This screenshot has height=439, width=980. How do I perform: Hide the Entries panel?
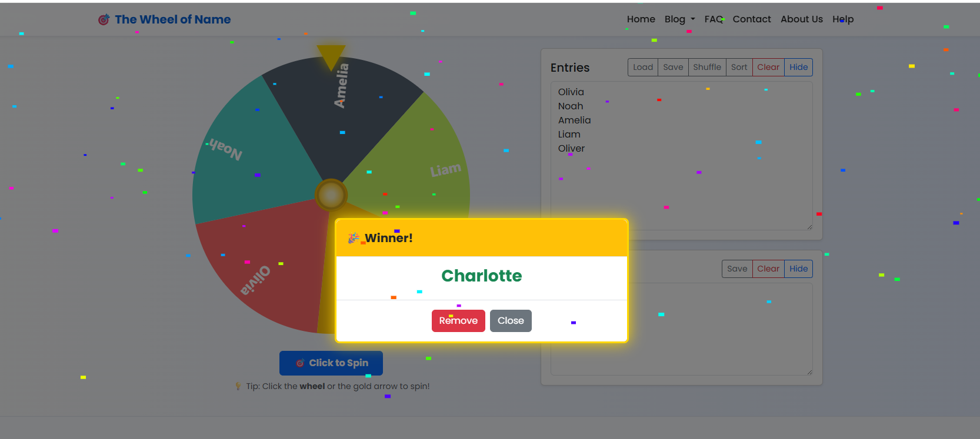click(x=798, y=67)
